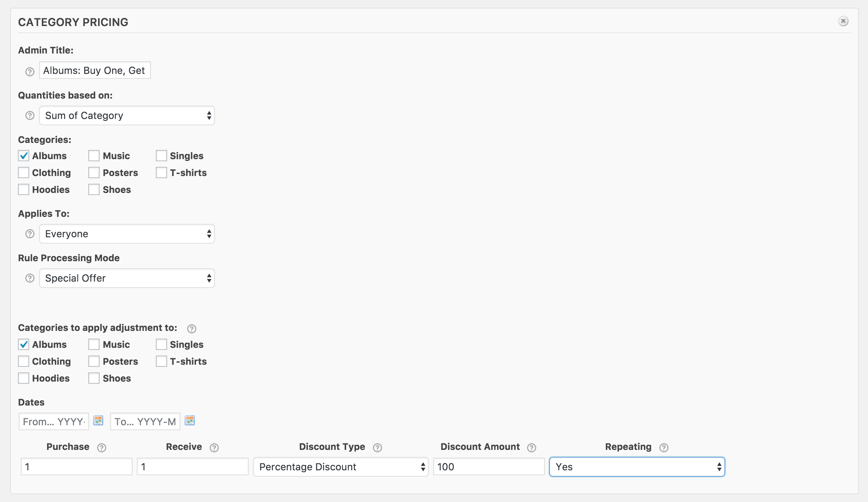Image resolution: width=868 pixels, height=502 pixels.
Task: Open the Repeating Yes dropdown
Action: click(637, 467)
